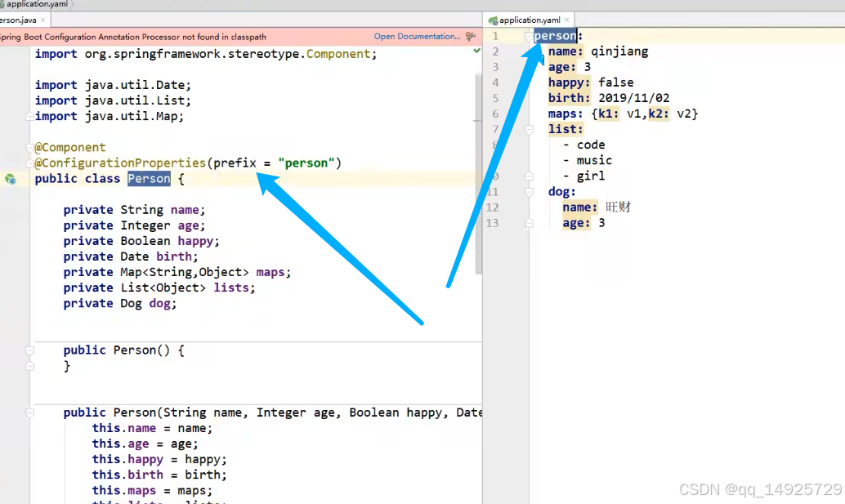Select the highlighted Person class name
Image resolution: width=845 pixels, height=504 pixels.
coord(148,178)
